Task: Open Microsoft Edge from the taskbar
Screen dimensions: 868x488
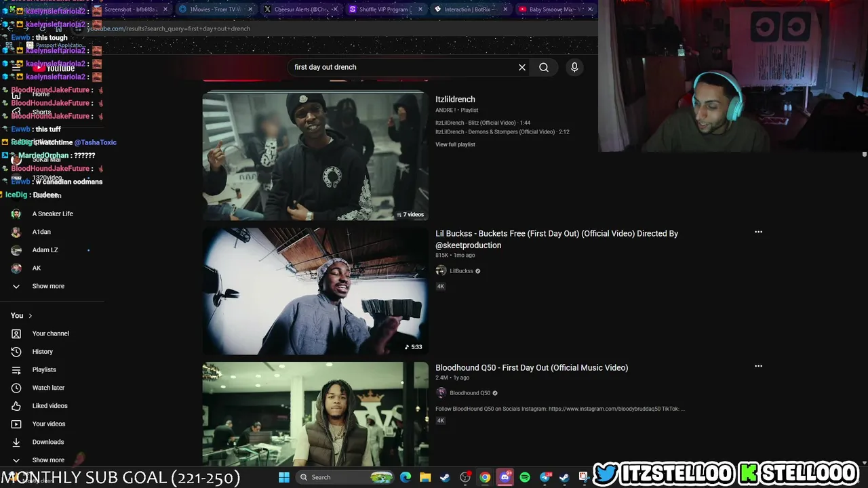Action: click(x=406, y=477)
